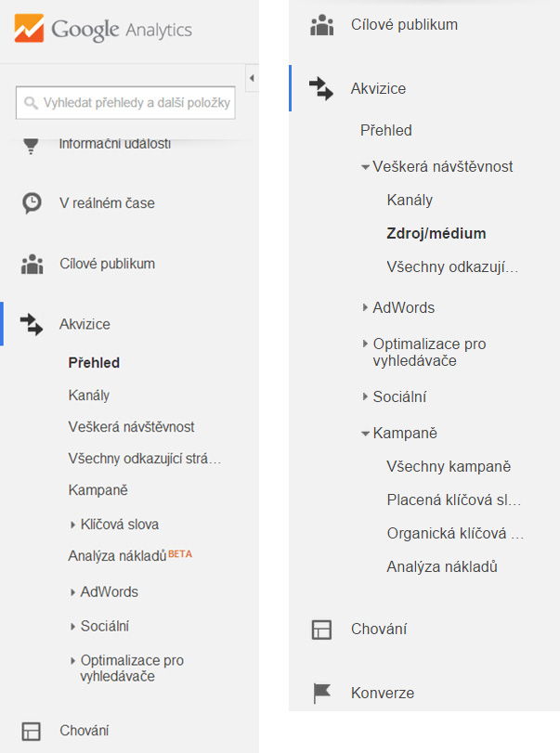This screenshot has height=753, width=560.
Task: Expand the Klíčová slova submenu
Action: tap(73, 525)
